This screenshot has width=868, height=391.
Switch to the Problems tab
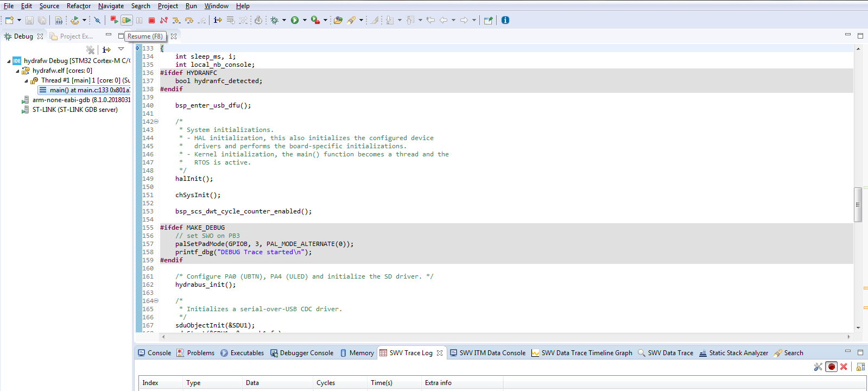tap(195, 353)
